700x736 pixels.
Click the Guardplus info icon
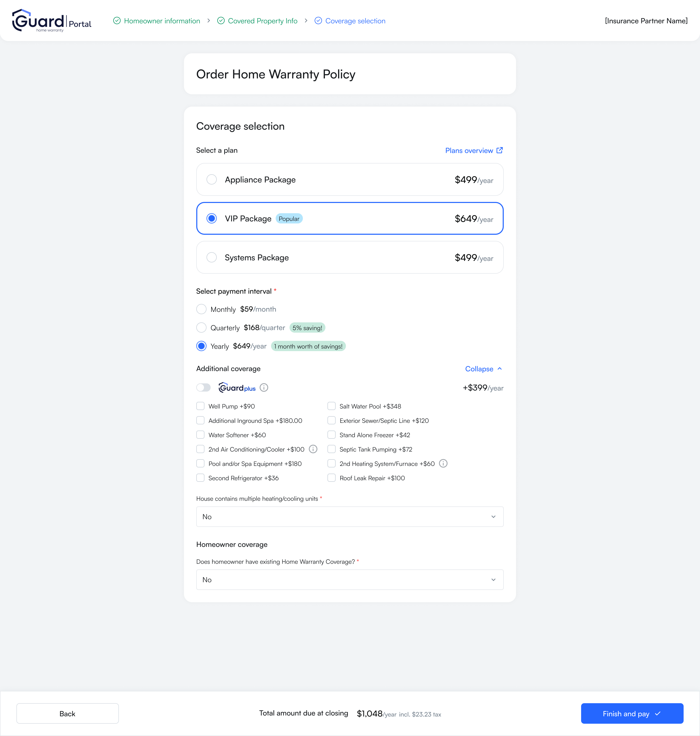(x=264, y=388)
